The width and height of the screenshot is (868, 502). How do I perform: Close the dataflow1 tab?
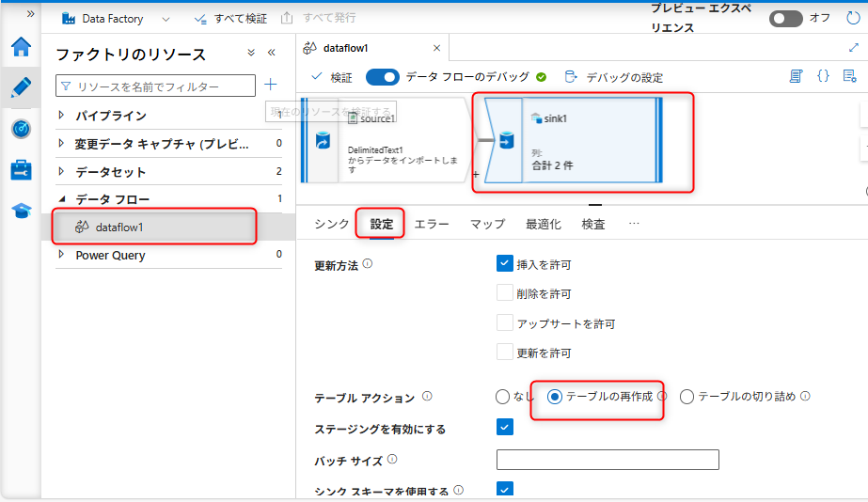click(436, 48)
